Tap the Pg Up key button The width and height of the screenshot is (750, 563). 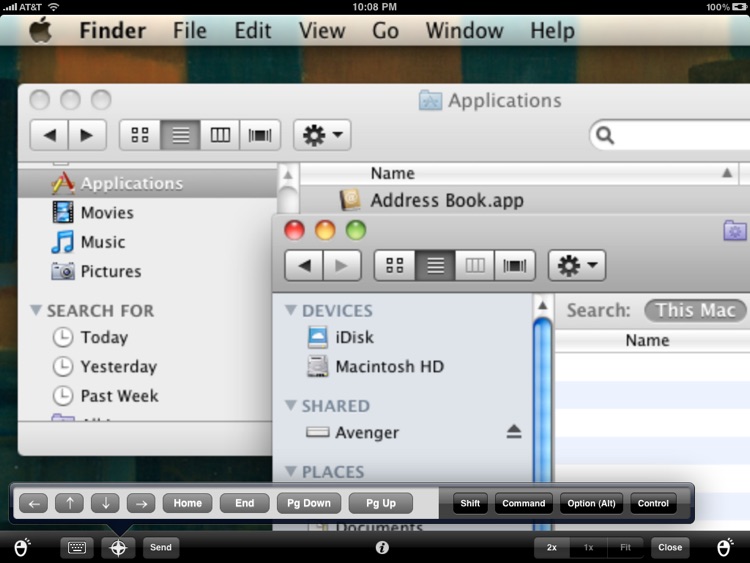[x=381, y=503]
